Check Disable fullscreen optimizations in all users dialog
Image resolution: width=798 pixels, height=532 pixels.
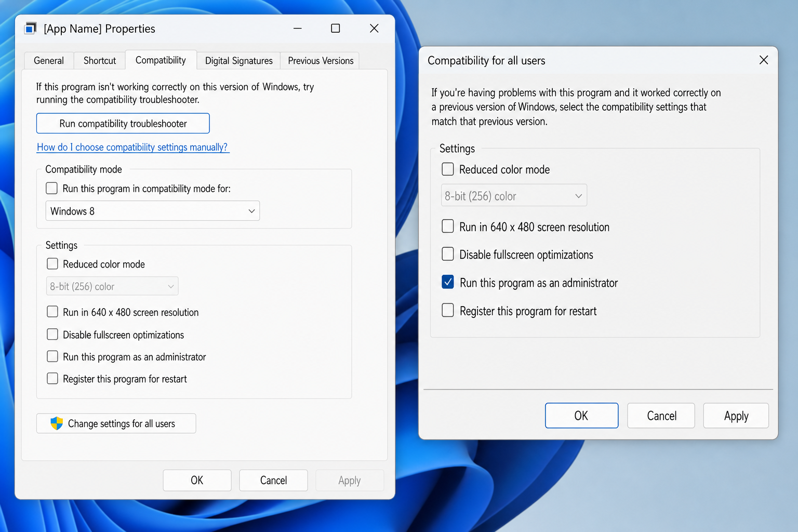coord(448,254)
